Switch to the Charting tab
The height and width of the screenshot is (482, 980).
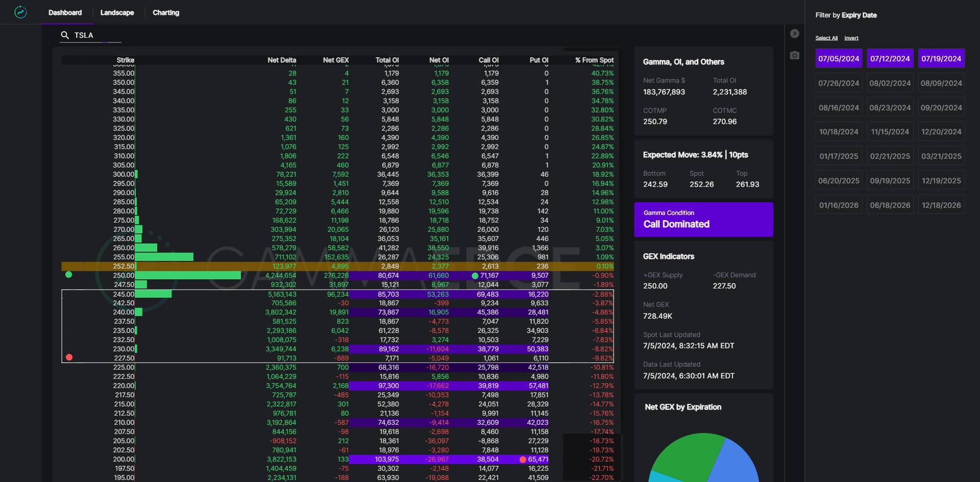pos(166,12)
